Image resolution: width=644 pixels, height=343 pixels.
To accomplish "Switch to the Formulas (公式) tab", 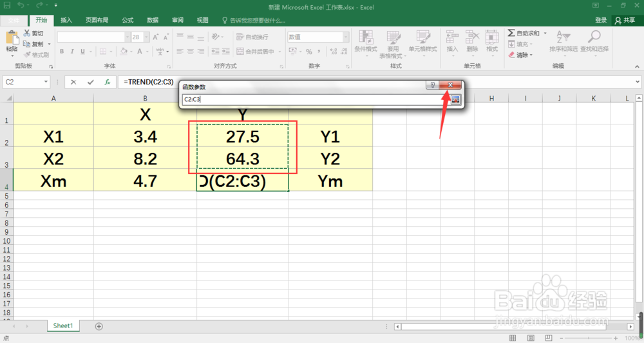I will coord(128,20).
